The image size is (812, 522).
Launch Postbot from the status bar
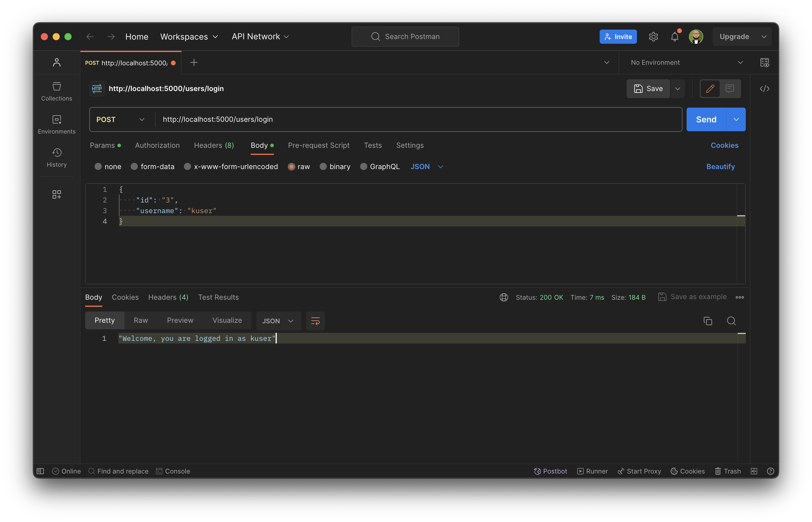pyautogui.click(x=550, y=471)
